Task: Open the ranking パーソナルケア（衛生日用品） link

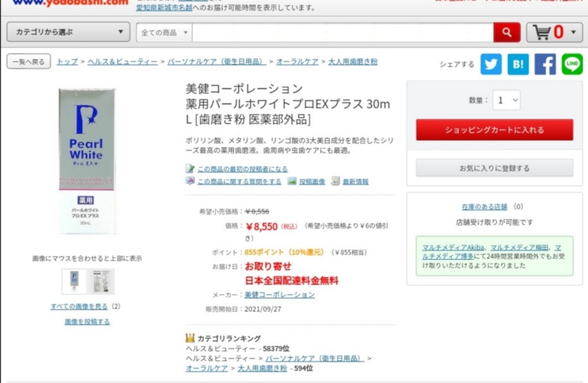Action: pos(315,358)
